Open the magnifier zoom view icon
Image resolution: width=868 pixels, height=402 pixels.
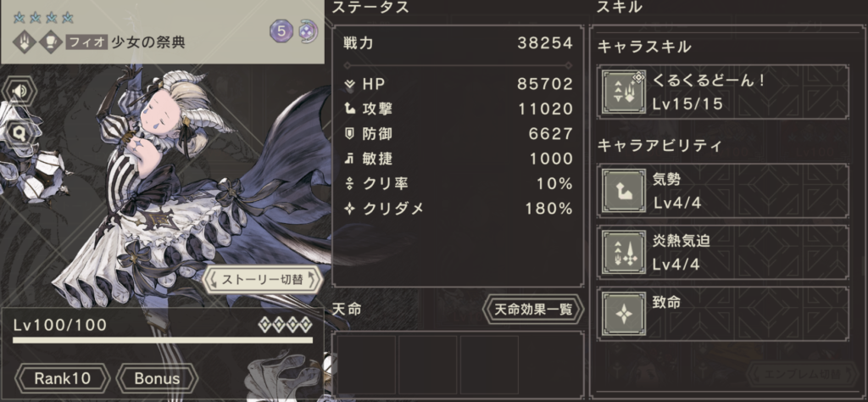(x=19, y=133)
